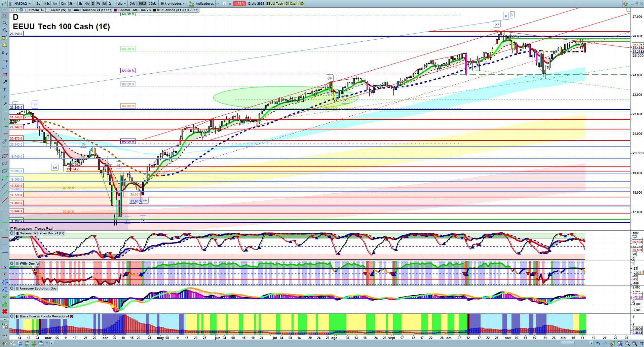This screenshot has height=347, width=644.
Task: Toggle Sistema de trenes Doc v4 panel close
Action: click(12, 233)
